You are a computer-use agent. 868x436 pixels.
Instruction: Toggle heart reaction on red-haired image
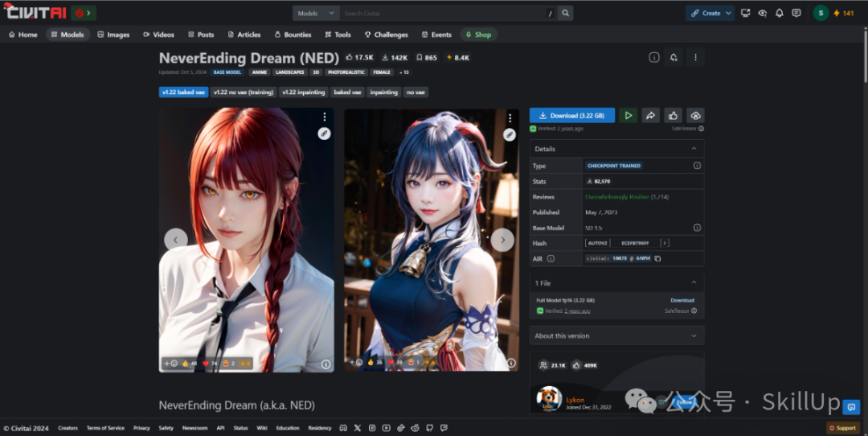[210, 364]
